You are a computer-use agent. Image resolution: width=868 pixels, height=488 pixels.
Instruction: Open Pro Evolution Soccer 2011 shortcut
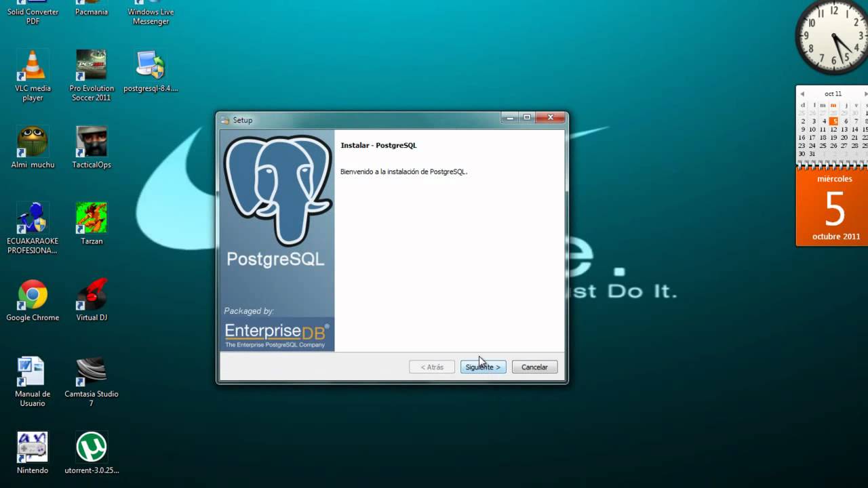(x=92, y=75)
